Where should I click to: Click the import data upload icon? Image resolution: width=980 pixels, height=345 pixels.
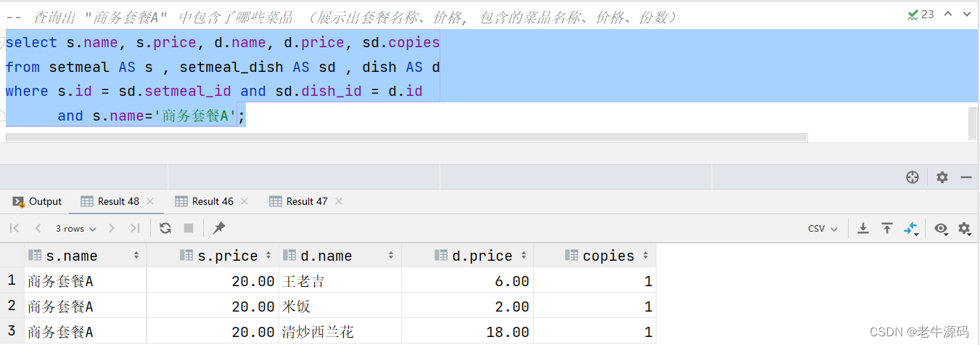coord(886,228)
